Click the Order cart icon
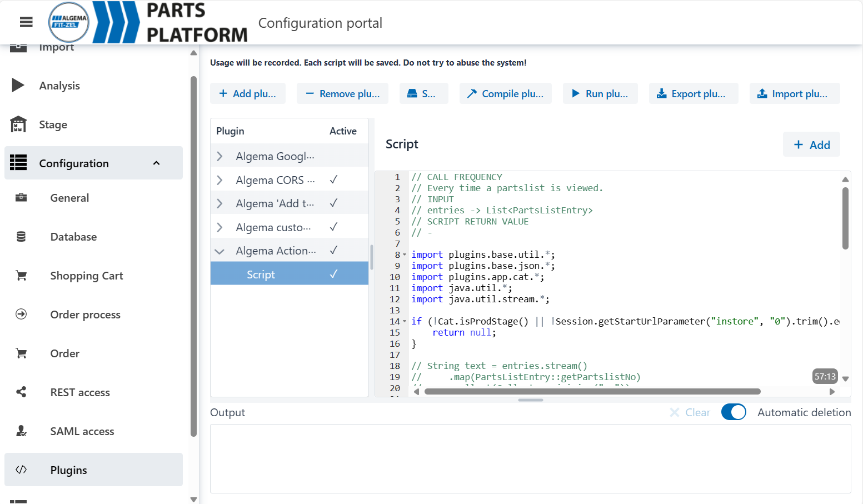This screenshot has height=504, width=863. [x=21, y=353]
